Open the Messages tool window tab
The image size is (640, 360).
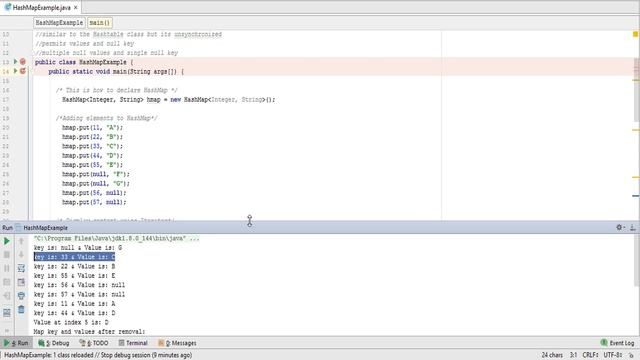click(177, 343)
